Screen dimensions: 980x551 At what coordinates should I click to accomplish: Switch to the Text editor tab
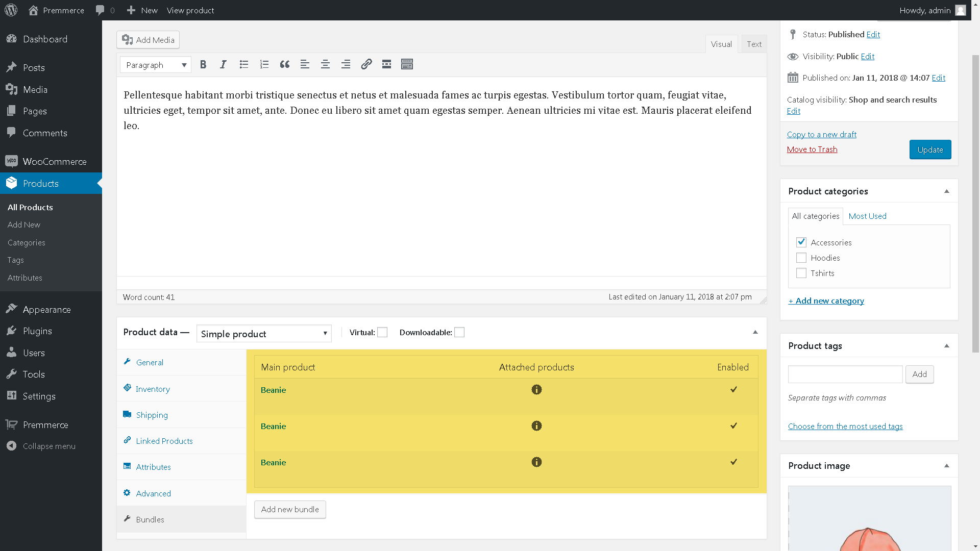coord(754,44)
